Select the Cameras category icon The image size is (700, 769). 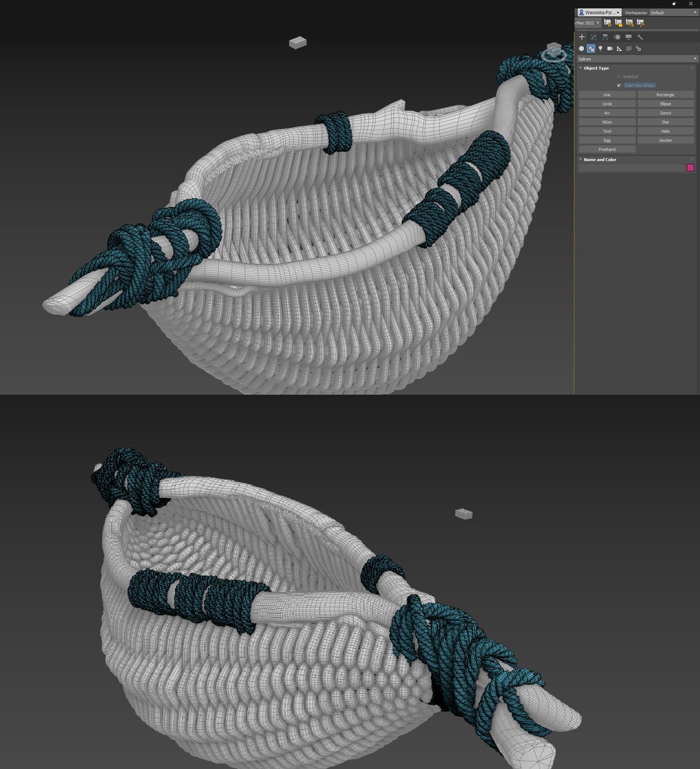610,49
